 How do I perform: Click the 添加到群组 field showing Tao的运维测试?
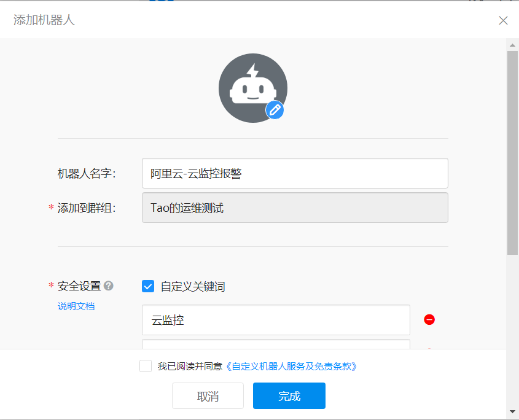[x=295, y=208]
